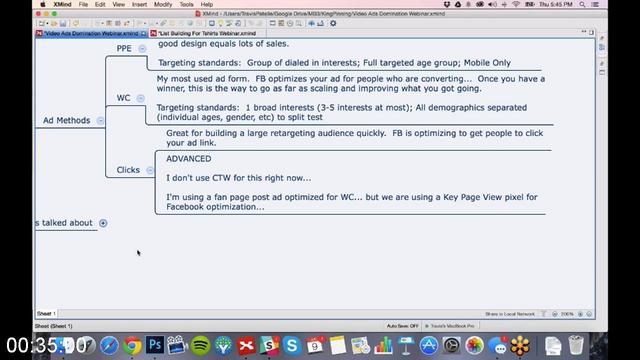Launch Safari from the Dock
640x360 pixels.
[x=109, y=346]
